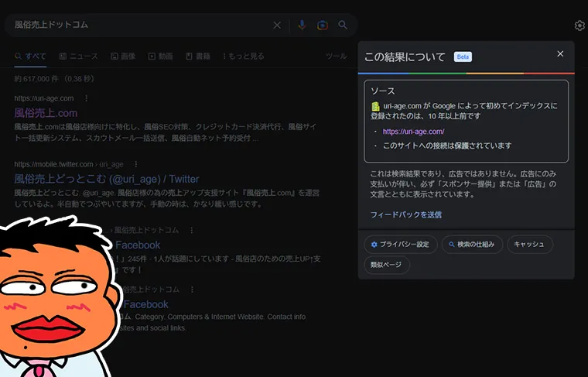Open プライバシー設定 button

coord(401,244)
